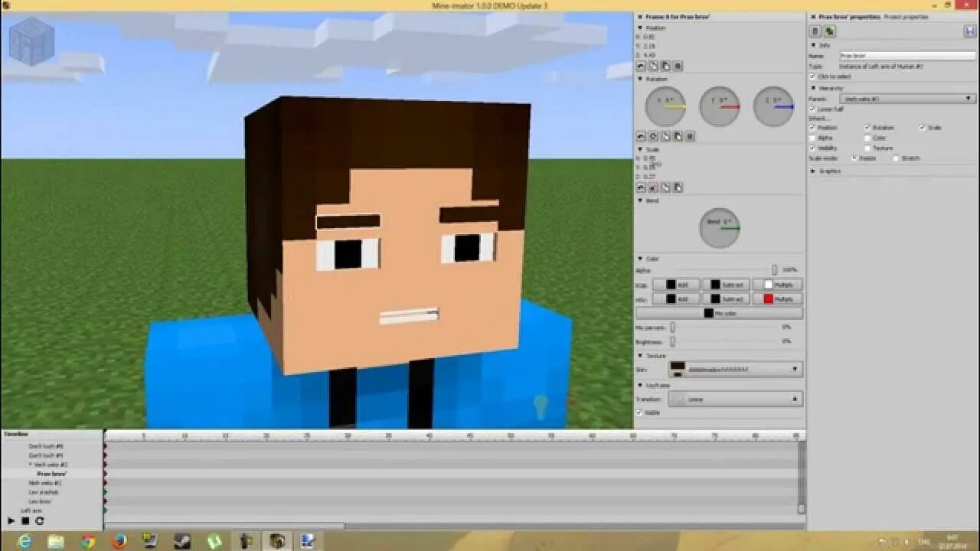Select the Stretch scale mode radio button
Viewport: 980px width, 551px height.
point(897,158)
